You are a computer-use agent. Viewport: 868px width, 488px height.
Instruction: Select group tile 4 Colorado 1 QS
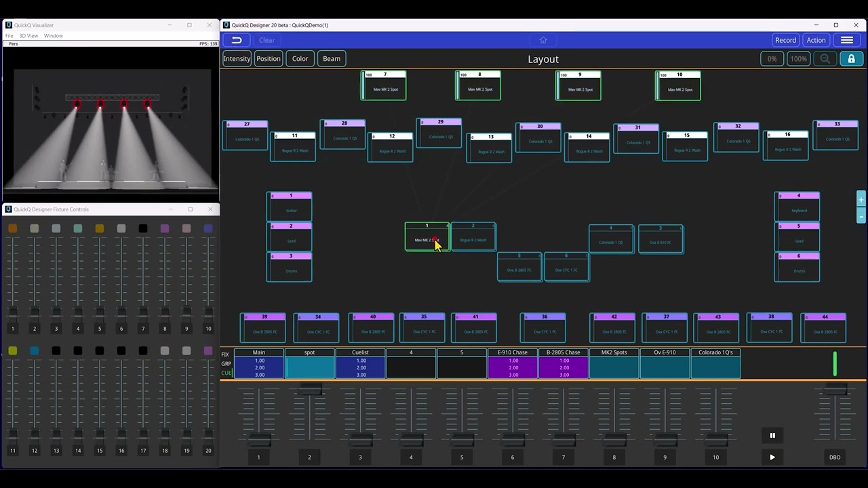click(x=612, y=239)
